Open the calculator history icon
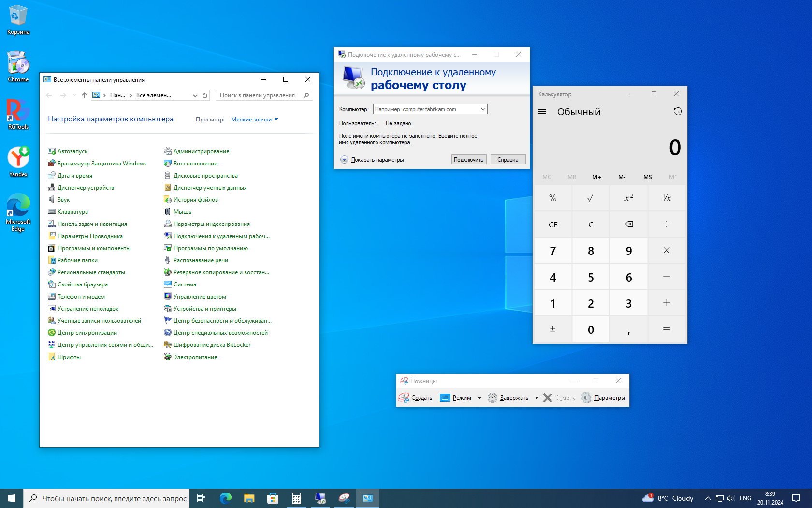The width and height of the screenshot is (812, 508). coord(678,112)
